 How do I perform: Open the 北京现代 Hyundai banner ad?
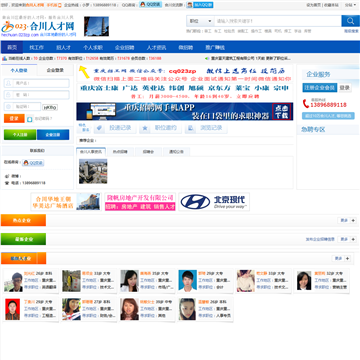click(x=214, y=202)
